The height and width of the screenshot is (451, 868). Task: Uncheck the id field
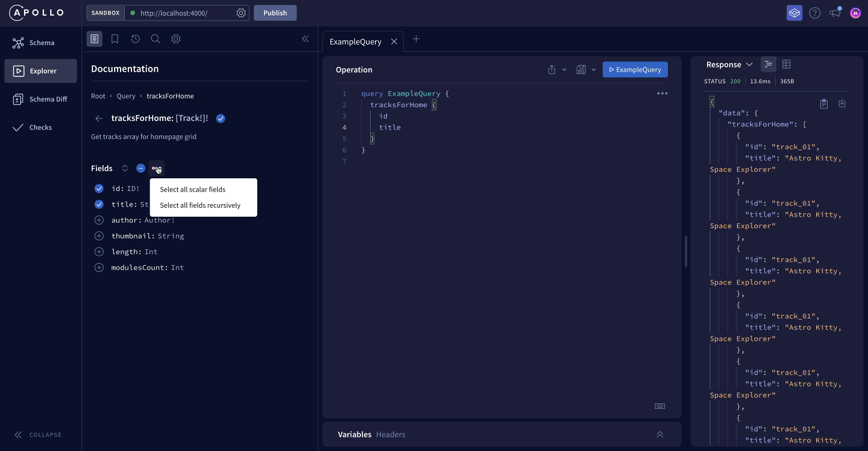click(x=99, y=188)
